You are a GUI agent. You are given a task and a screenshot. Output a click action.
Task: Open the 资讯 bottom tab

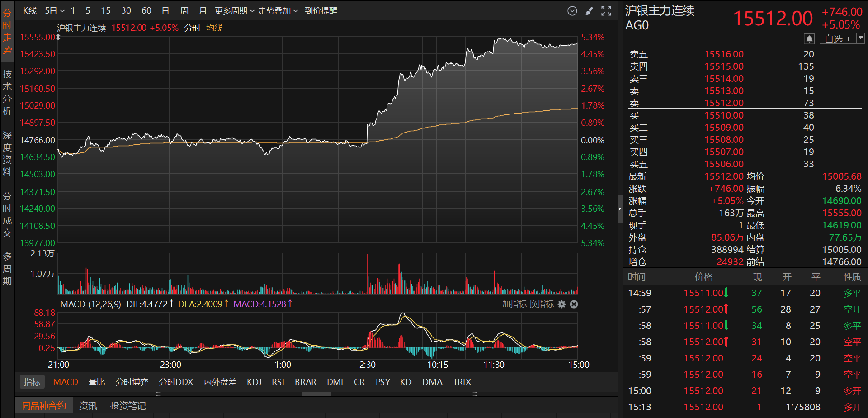point(88,406)
